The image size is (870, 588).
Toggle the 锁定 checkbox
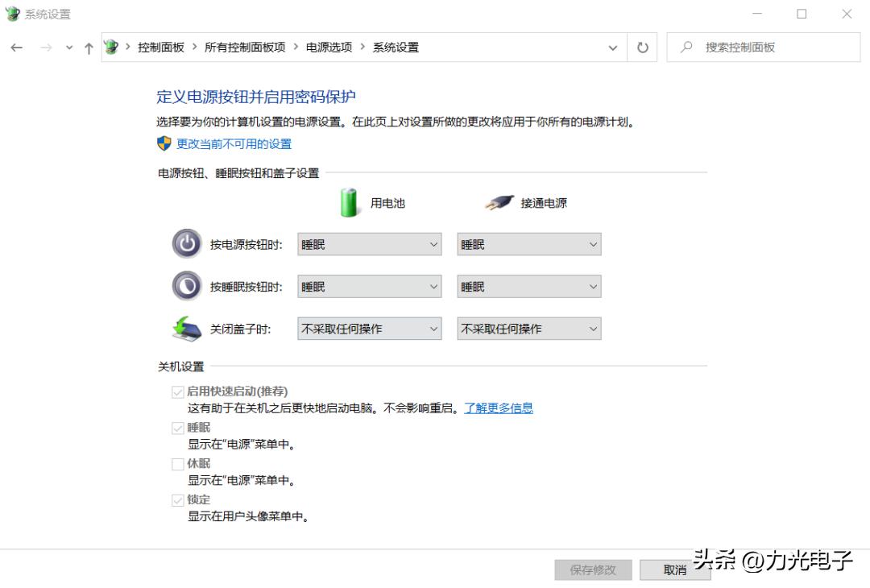(x=178, y=499)
